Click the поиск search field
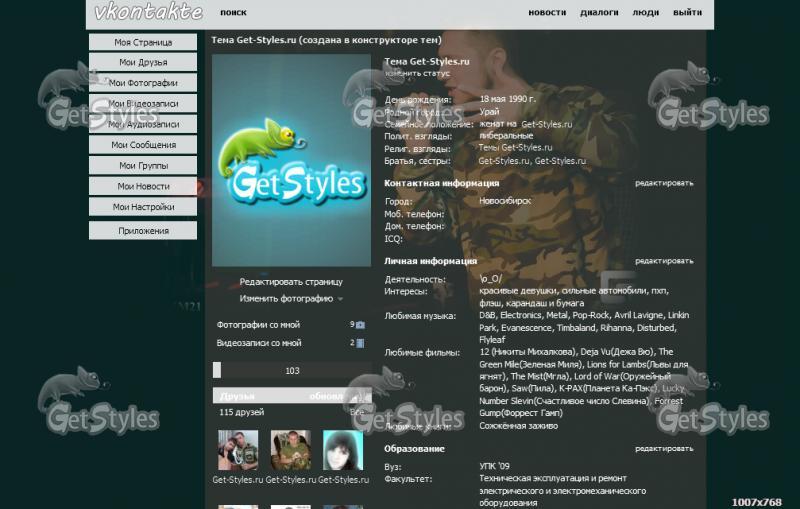This screenshot has height=509, width=800. point(233,13)
